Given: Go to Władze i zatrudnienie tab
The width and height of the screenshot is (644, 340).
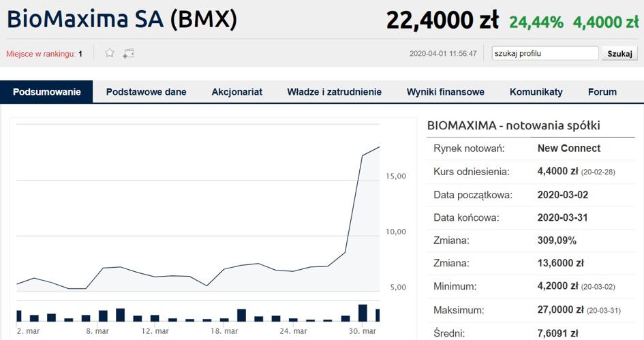Looking at the screenshot, I should [x=334, y=92].
